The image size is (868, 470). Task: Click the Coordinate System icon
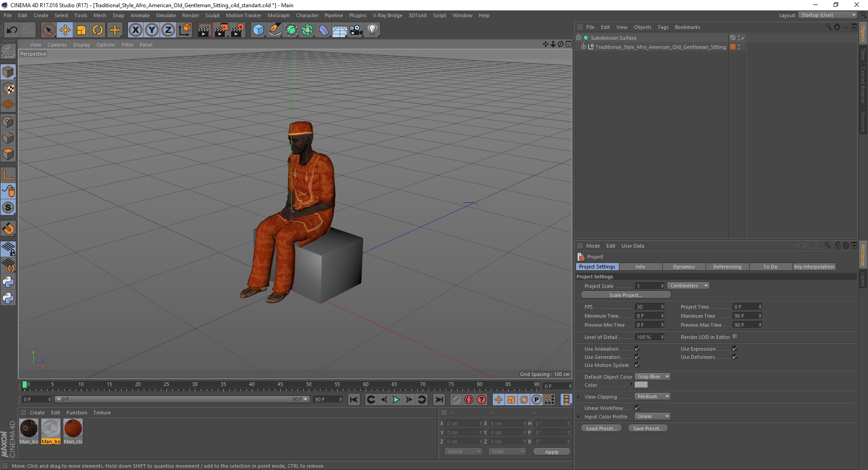(x=185, y=30)
